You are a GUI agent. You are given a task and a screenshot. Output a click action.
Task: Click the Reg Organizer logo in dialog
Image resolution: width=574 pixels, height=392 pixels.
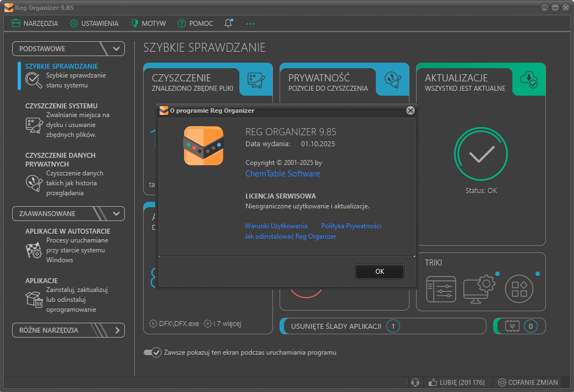[204, 146]
